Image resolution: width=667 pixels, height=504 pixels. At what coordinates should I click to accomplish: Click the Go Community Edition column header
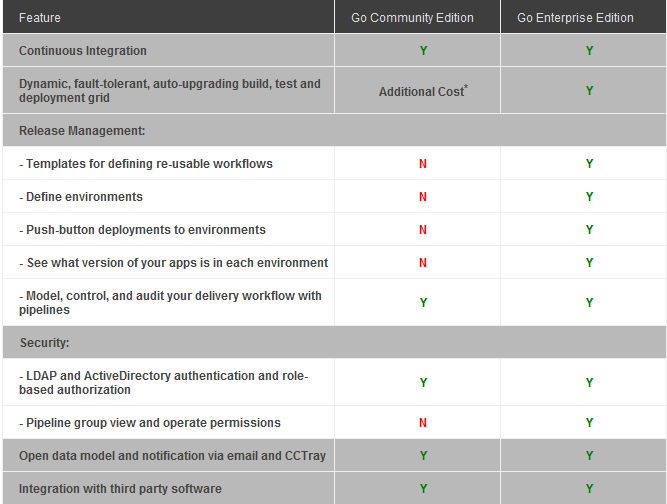(x=412, y=18)
